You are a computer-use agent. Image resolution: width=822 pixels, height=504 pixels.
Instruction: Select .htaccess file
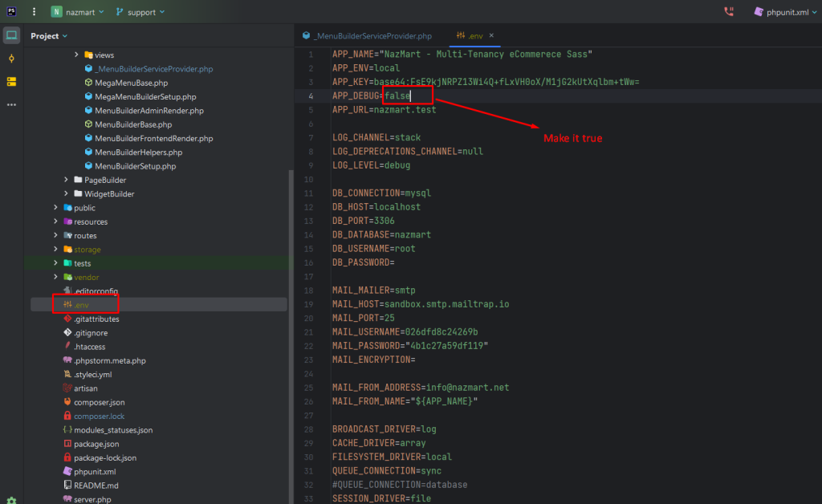point(84,347)
